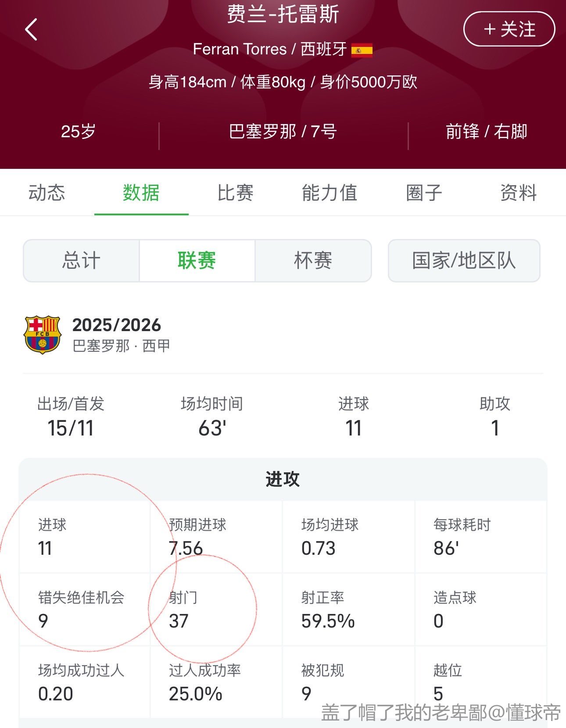
Task: Tap the 巴塞罗那 / 7号 team info
Action: coord(283,132)
